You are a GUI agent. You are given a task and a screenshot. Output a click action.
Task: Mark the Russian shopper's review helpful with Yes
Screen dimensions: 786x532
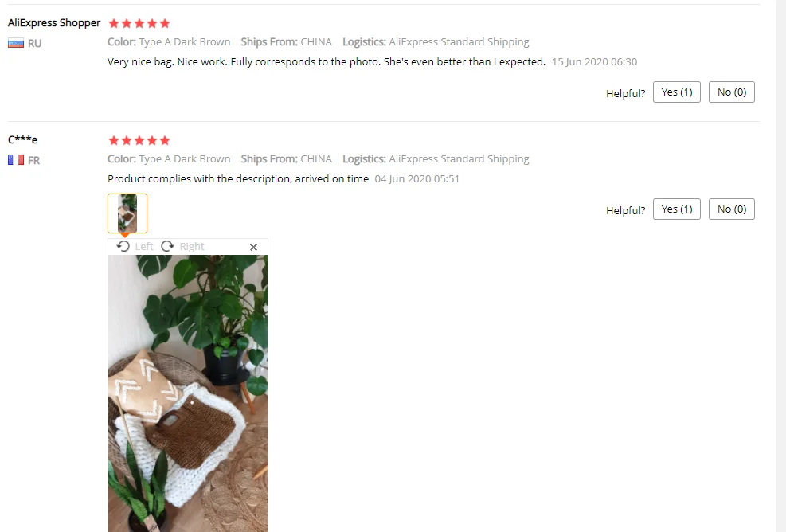[677, 92]
